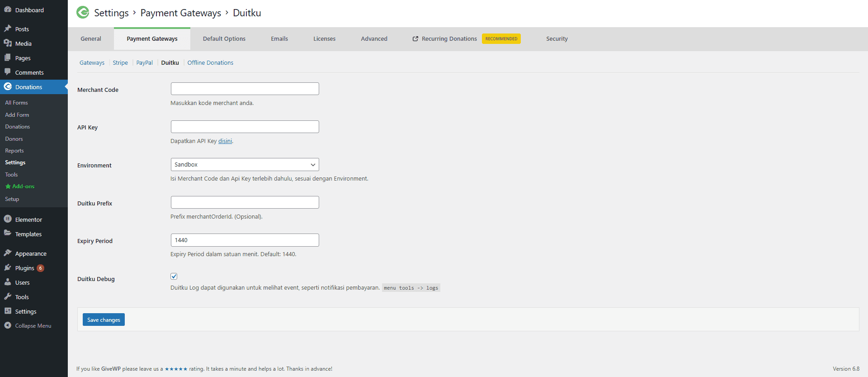This screenshot has width=868, height=377.
Task: Click the Posts pin icon
Action: click(8, 29)
